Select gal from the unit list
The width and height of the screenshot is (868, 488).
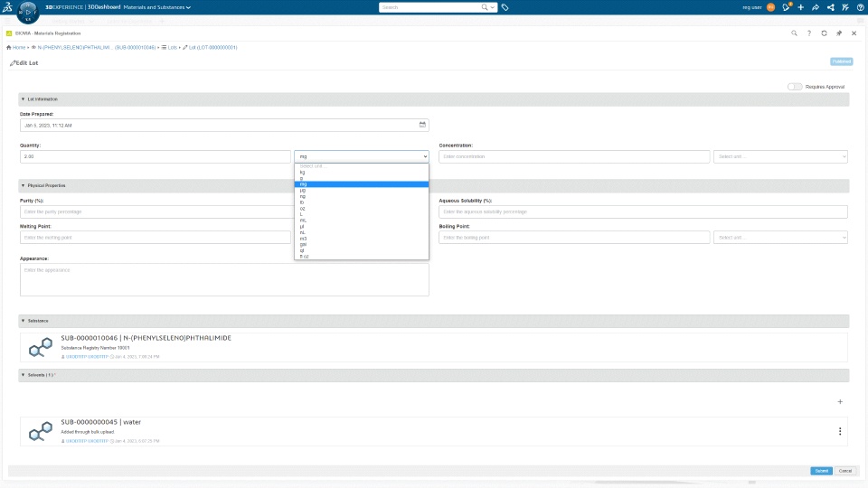click(x=362, y=245)
